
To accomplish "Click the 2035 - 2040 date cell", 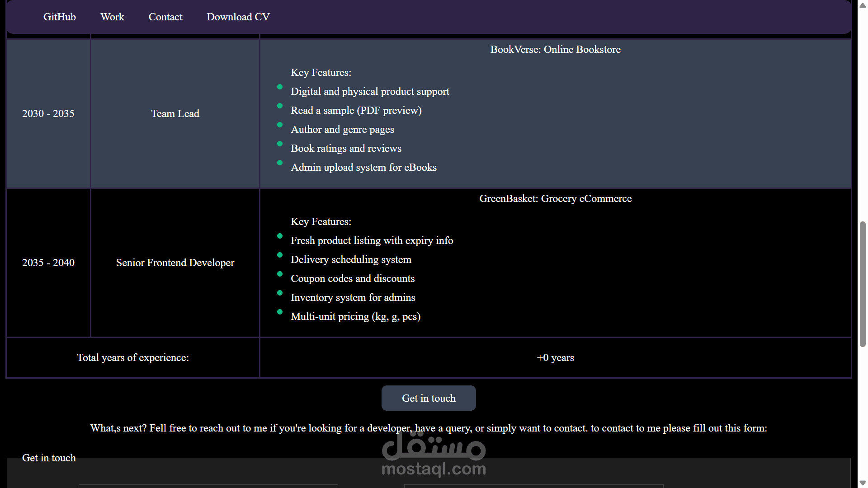I will click(48, 263).
